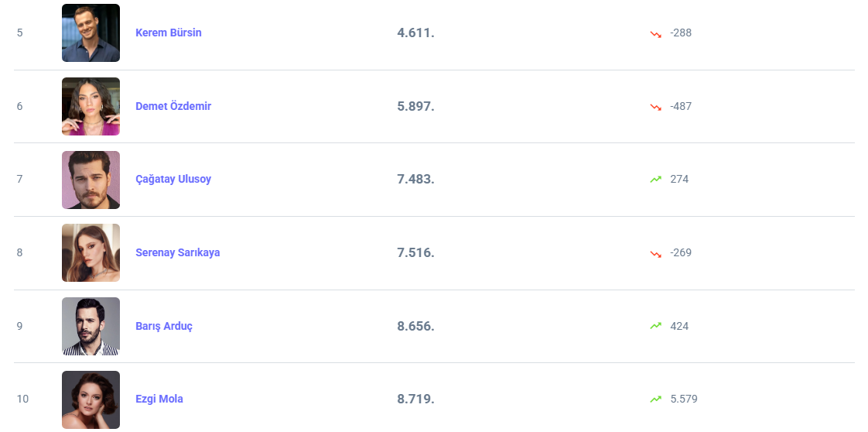The image size is (868, 432).
Task: Select the Serenay Sarıkaya name link
Action: tap(177, 252)
